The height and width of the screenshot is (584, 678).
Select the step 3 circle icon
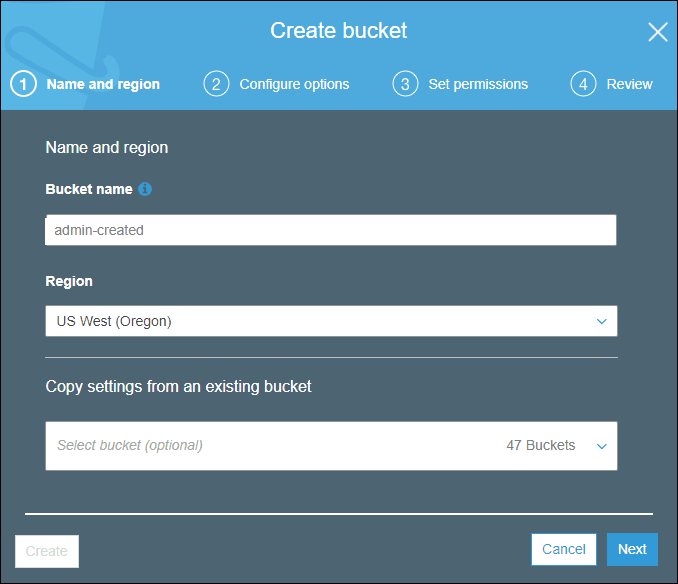coord(405,84)
